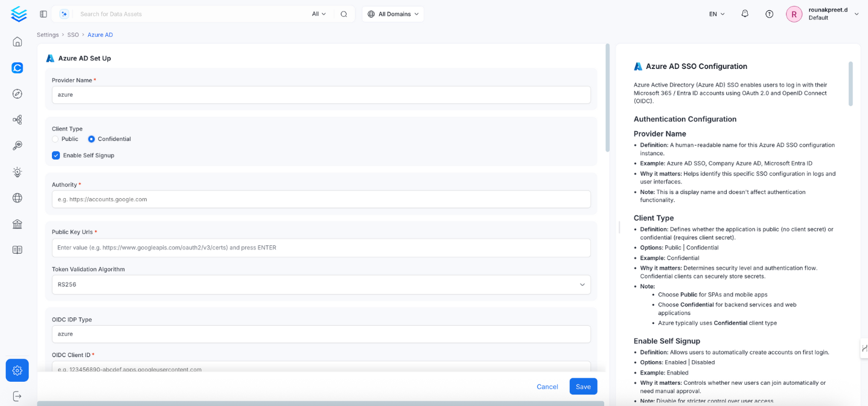Click the Cancel button
Image resolution: width=868 pixels, height=406 pixels.
[547, 387]
